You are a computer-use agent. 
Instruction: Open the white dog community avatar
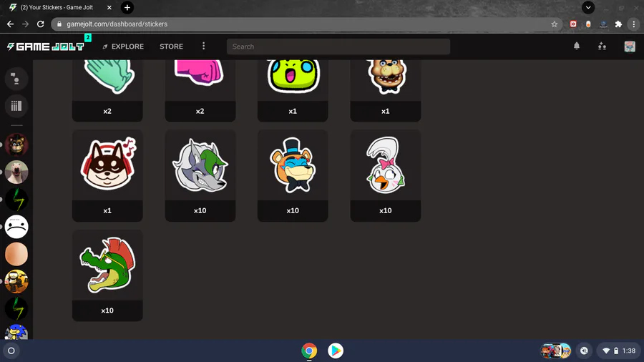[x=16, y=172]
